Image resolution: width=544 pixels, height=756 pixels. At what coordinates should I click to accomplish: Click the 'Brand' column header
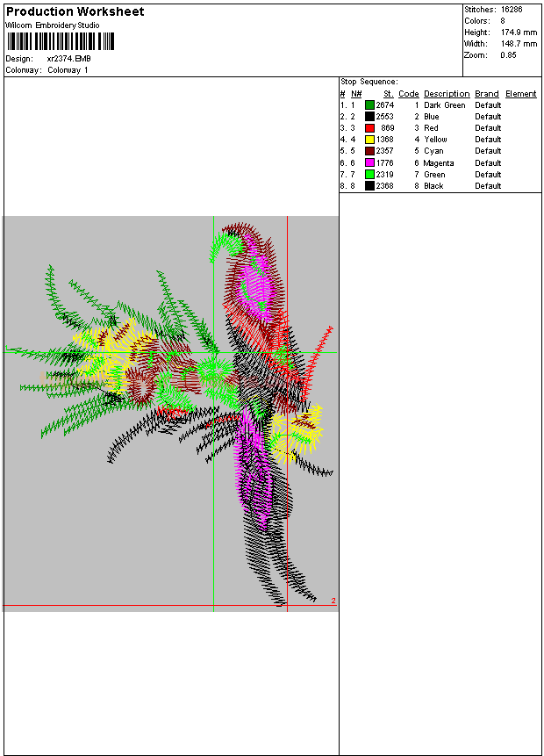[487, 94]
